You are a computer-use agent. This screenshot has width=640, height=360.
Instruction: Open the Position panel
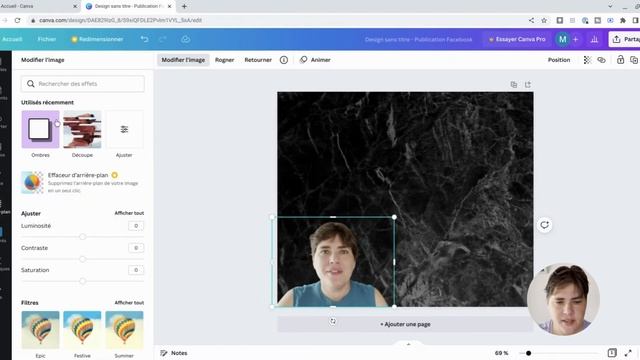click(559, 60)
